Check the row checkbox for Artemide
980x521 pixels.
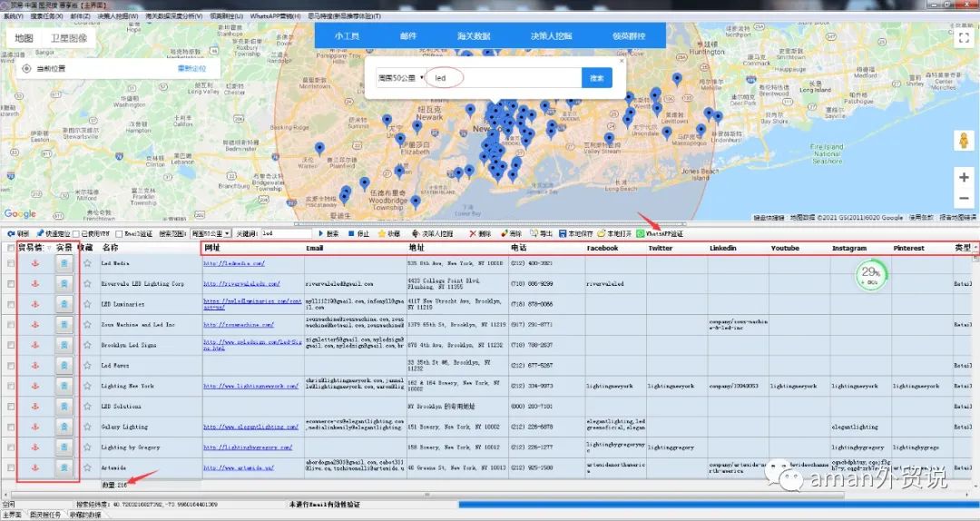pyautogui.click(x=11, y=467)
